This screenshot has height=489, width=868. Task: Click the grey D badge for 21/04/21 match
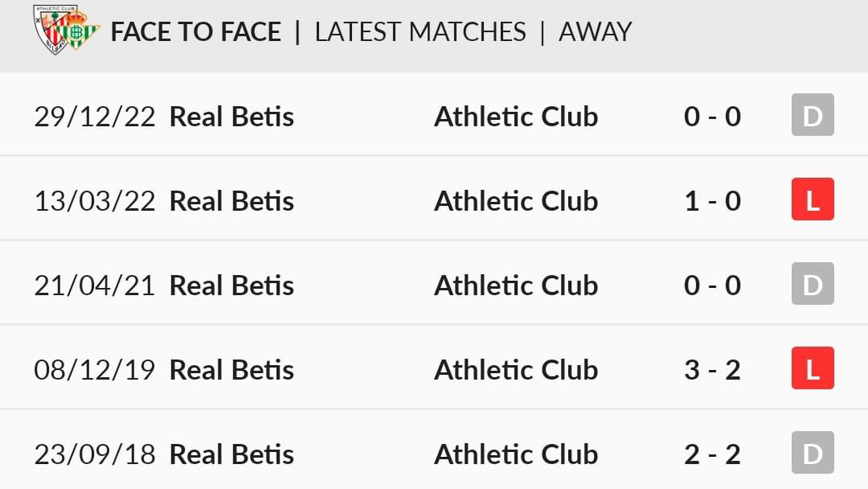(813, 284)
